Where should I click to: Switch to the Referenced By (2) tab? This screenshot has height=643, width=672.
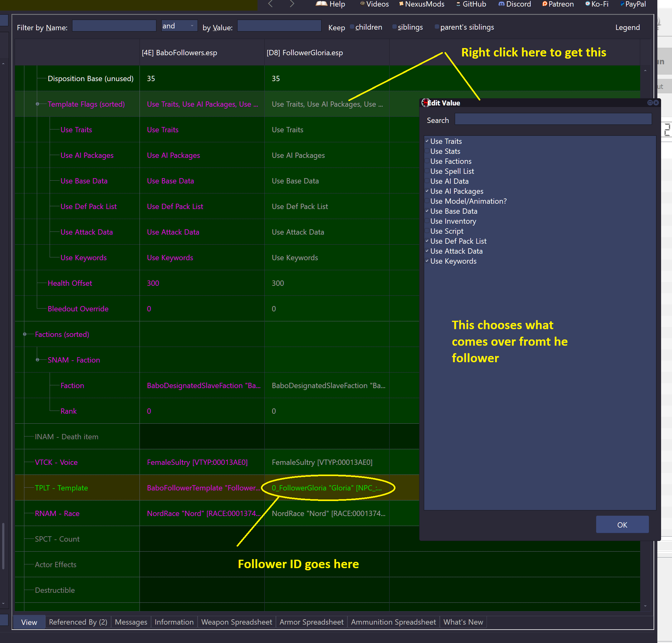(78, 622)
